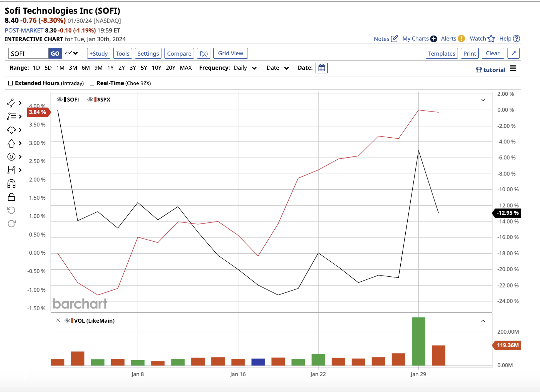Open the hamburger chart menu
The image size is (540, 392).
(513, 68)
